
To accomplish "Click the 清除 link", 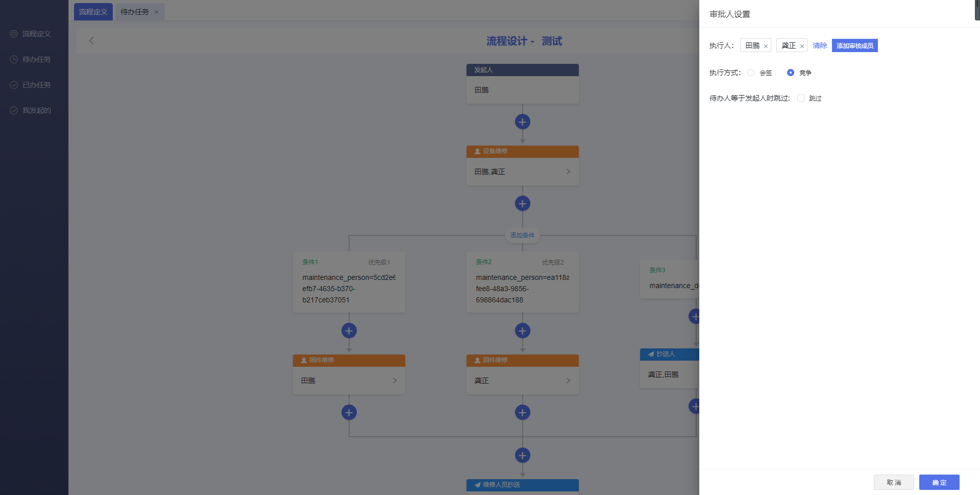I will tap(820, 45).
